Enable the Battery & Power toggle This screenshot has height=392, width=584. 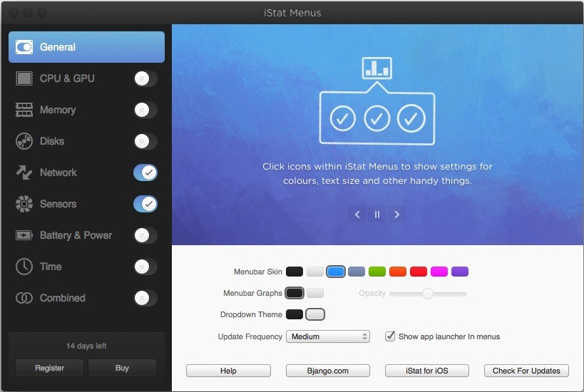tap(145, 235)
